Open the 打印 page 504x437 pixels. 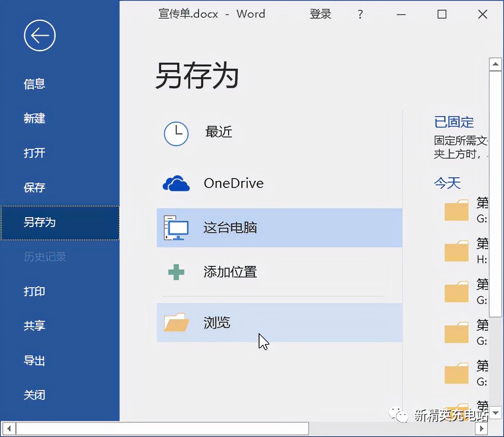tap(34, 292)
